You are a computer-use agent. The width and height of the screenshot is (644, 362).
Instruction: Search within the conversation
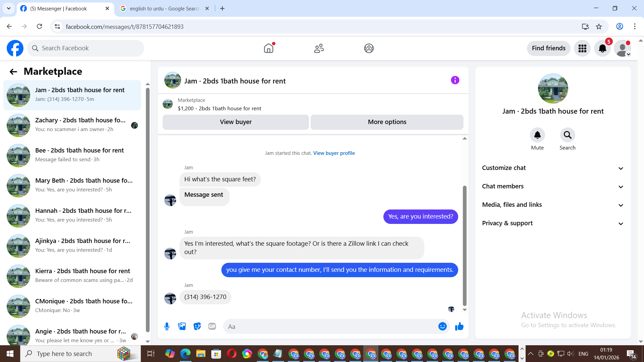click(567, 135)
